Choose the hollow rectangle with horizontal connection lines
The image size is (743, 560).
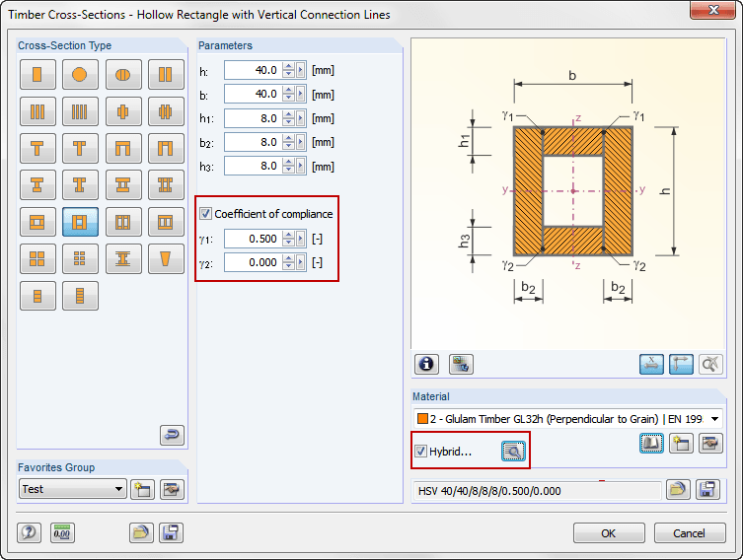(x=37, y=222)
